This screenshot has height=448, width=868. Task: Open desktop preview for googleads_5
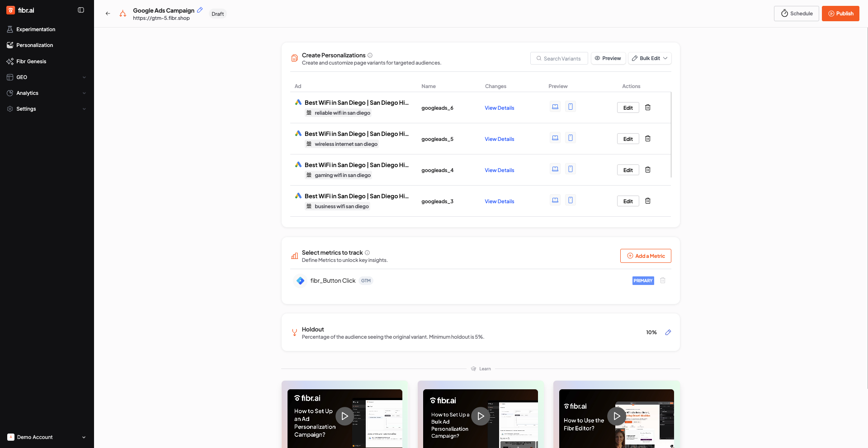[555, 138]
